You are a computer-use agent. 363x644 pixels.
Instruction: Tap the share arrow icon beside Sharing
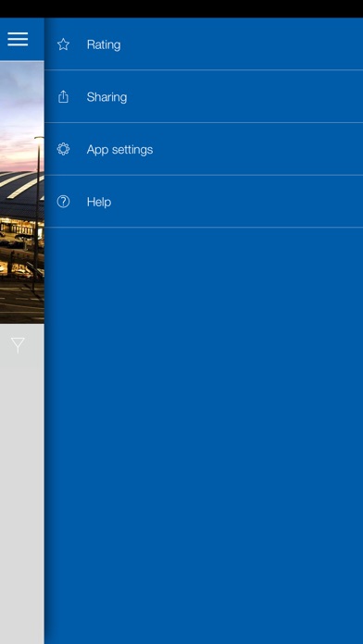[63, 97]
